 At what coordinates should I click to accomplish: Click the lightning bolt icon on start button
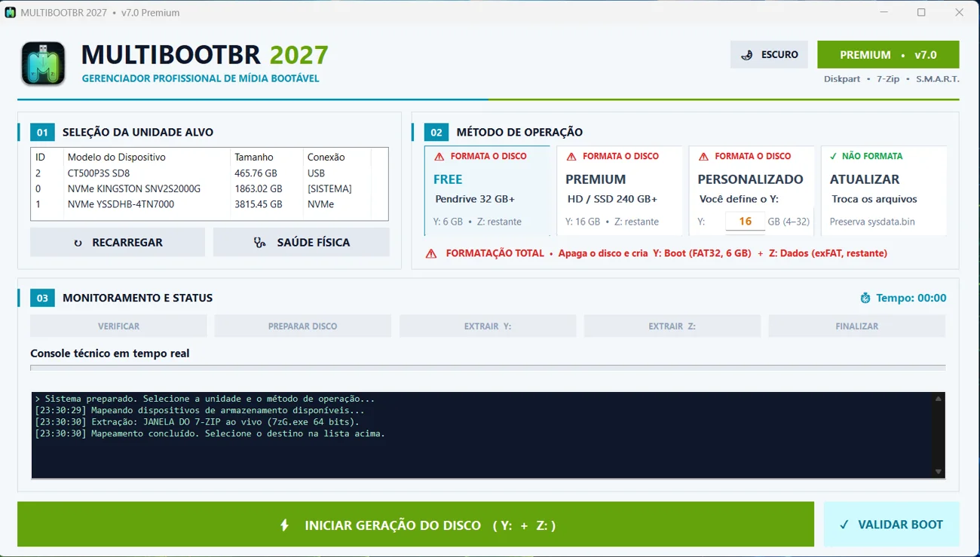pyautogui.click(x=284, y=525)
